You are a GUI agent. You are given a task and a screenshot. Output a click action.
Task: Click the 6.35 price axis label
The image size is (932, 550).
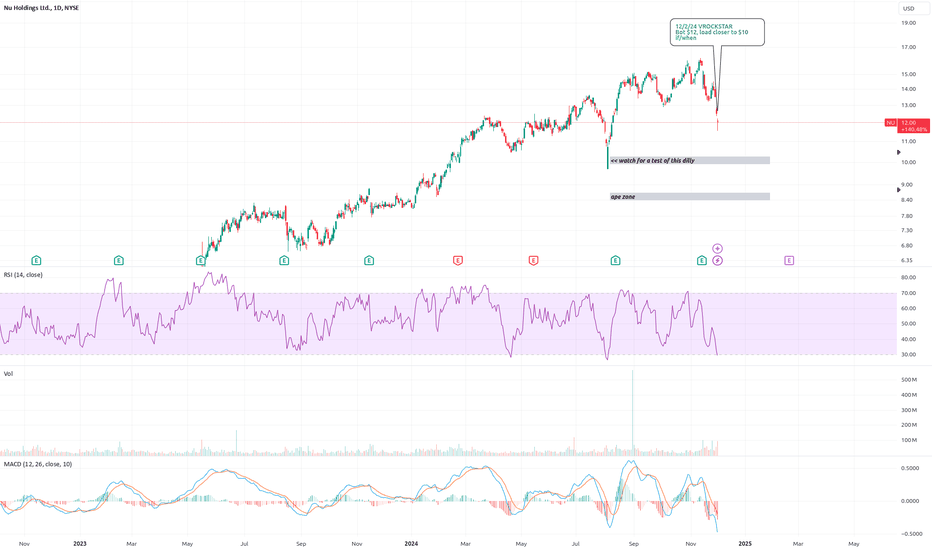click(x=906, y=260)
